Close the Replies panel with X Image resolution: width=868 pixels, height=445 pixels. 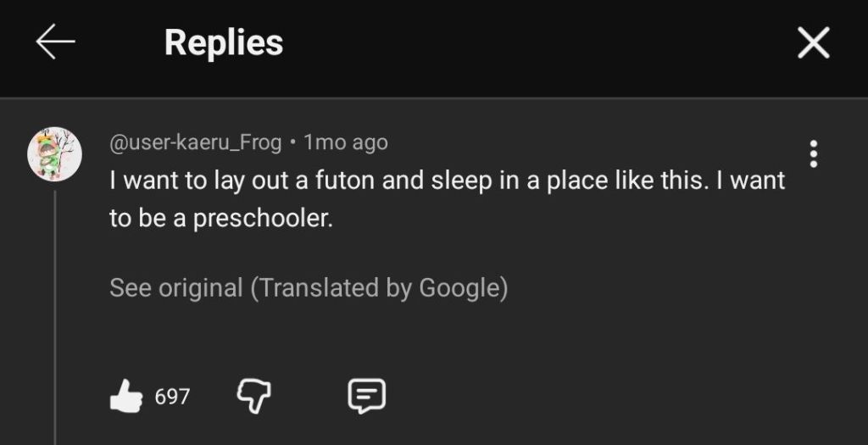point(813,42)
